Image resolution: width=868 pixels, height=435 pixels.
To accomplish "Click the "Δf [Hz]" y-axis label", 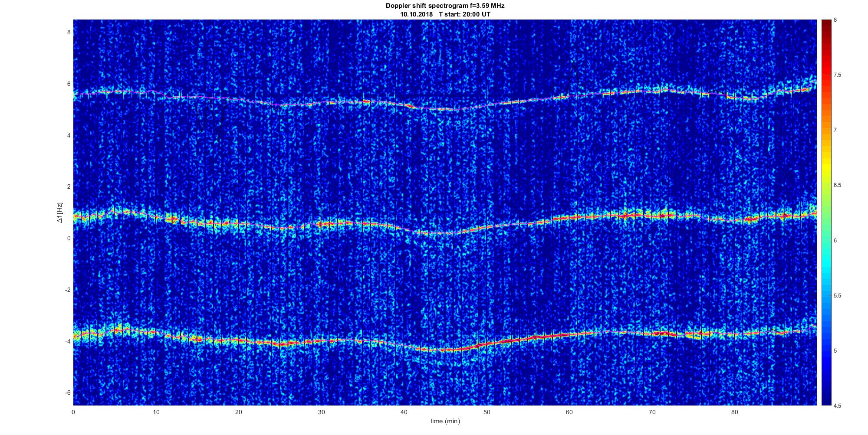I will [60, 213].
